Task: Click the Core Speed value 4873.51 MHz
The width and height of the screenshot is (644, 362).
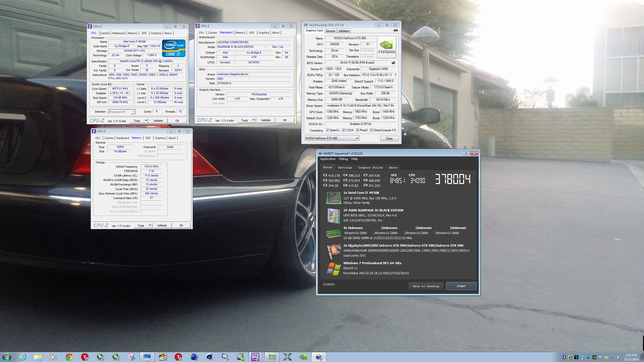Action: (x=120, y=89)
